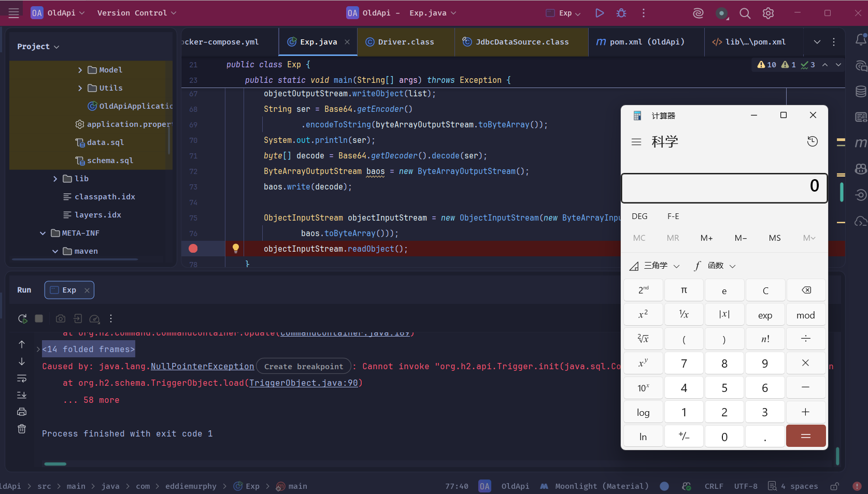Open calculator history icon
The width and height of the screenshot is (868, 494).
(x=812, y=141)
